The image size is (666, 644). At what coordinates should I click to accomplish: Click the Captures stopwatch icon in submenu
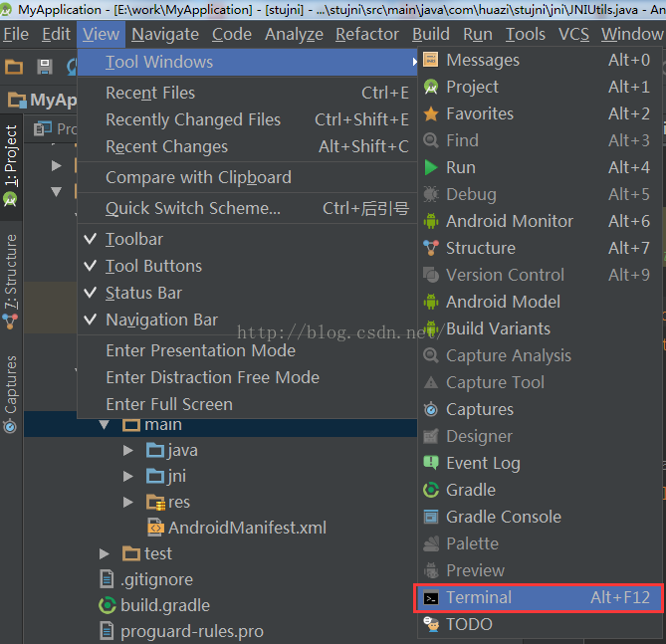point(431,409)
